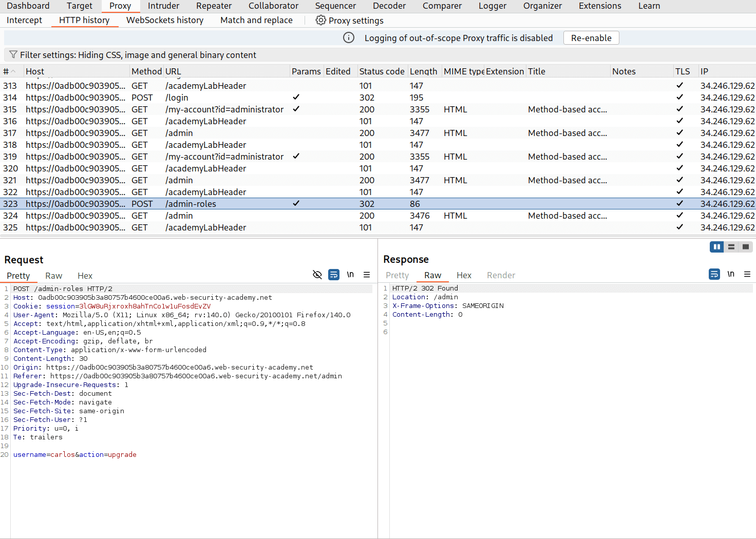This screenshot has width=756, height=539.
Task: Open the response editor hamburger menu
Action: pyautogui.click(x=747, y=274)
